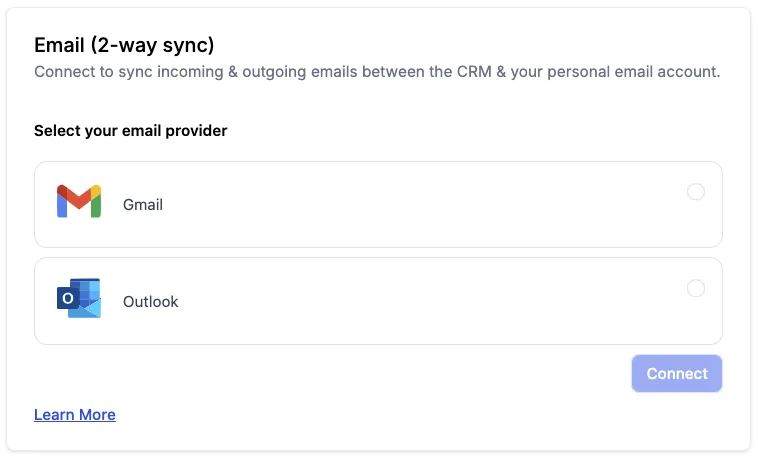Click the sync description text under heading
The width and height of the screenshot is (758, 457).
click(377, 72)
